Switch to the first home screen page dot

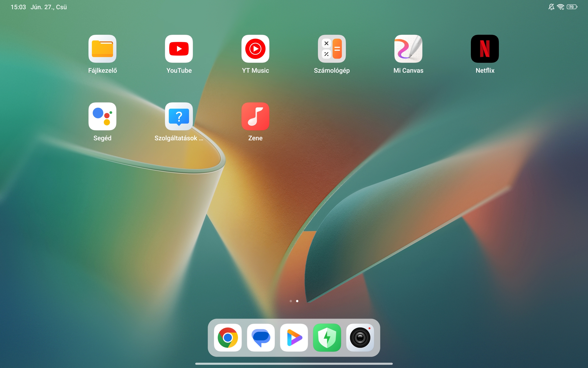tap(291, 301)
